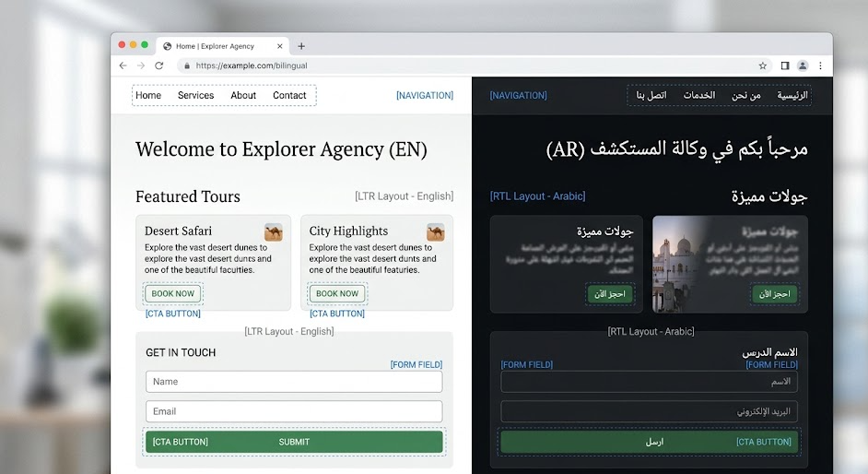Viewport: 868px width, 474px height.
Task: Click the camel icon in the City Highlights card
Action: 435,231
